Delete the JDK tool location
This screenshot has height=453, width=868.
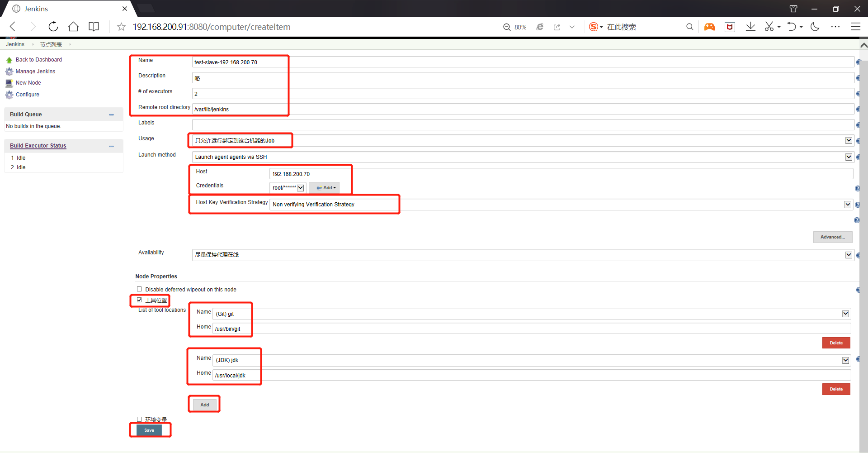point(836,389)
